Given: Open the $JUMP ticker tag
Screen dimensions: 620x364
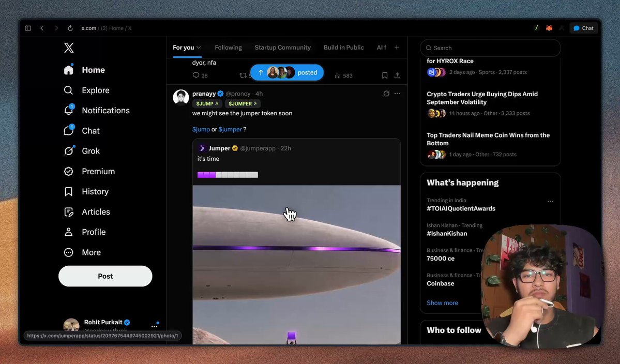Looking at the screenshot, I should 207,103.
